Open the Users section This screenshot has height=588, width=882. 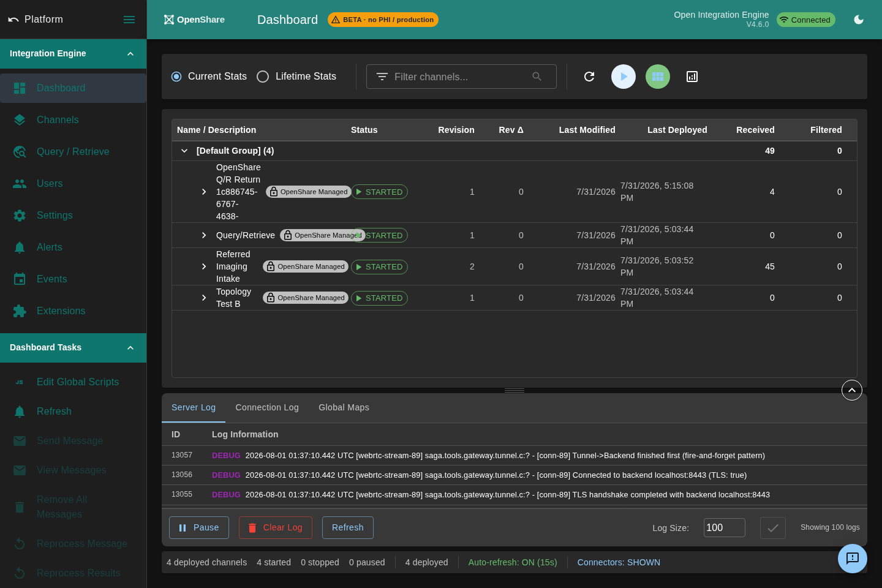click(x=73, y=184)
